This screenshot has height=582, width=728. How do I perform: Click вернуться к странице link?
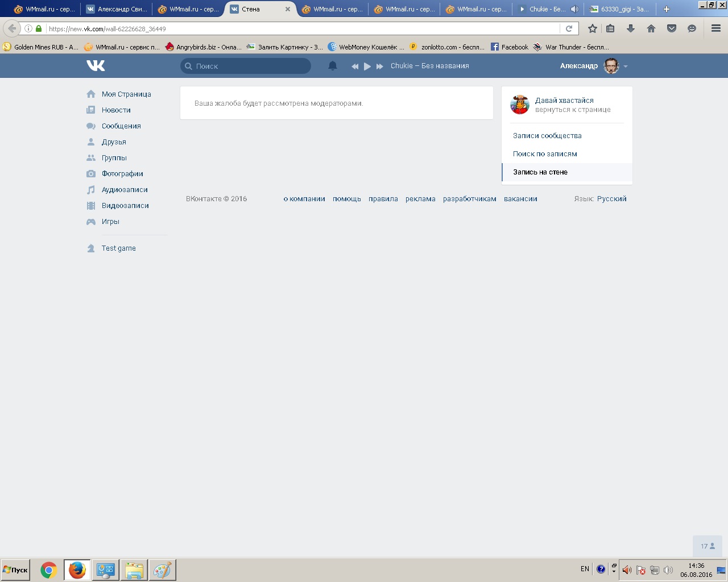tap(573, 110)
